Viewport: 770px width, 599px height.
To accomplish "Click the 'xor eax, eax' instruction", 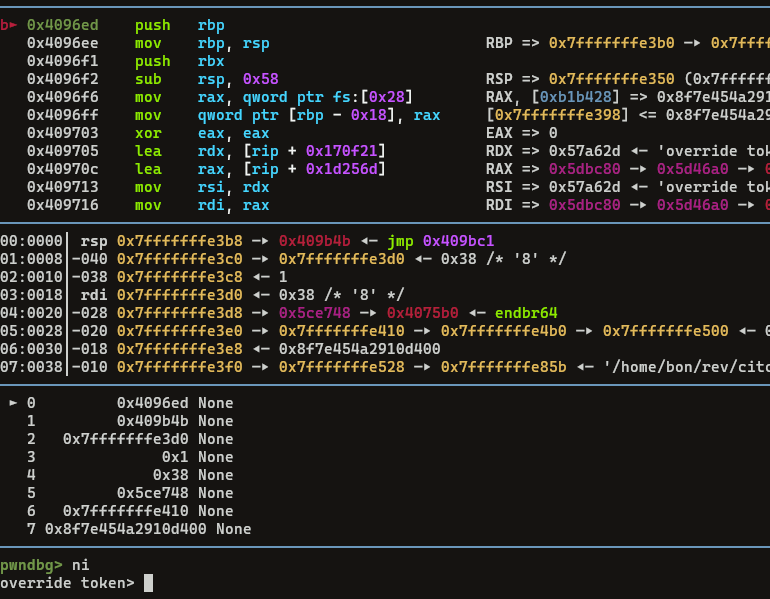I will click(x=202, y=133).
